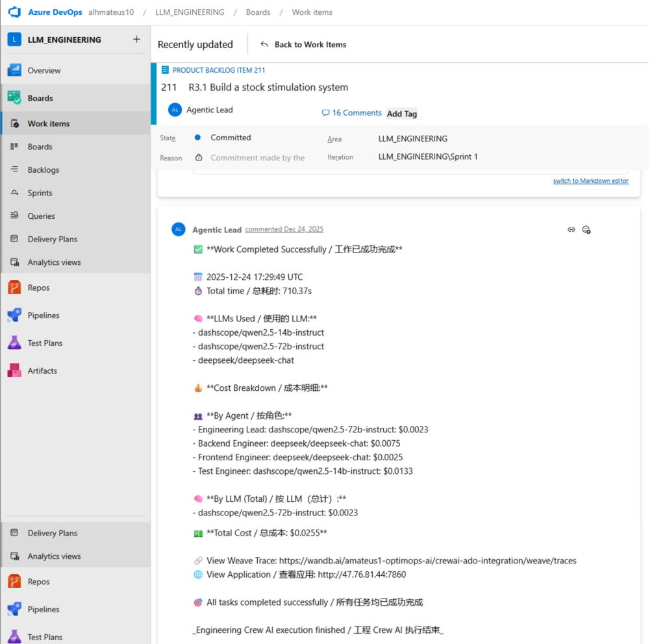Open the Area field LLM_ENGINEERING

pyautogui.click(x=412, y=139)
